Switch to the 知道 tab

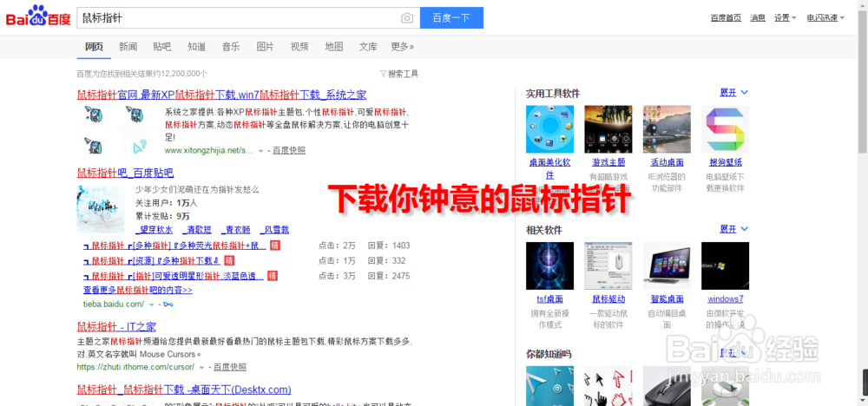coord(196,47)
